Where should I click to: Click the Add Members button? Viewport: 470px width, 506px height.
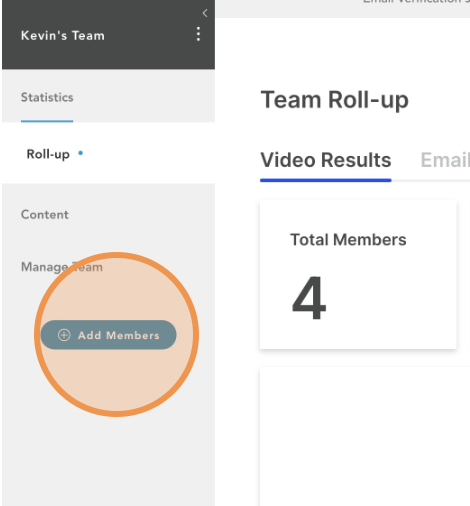[x=108, y=335]
